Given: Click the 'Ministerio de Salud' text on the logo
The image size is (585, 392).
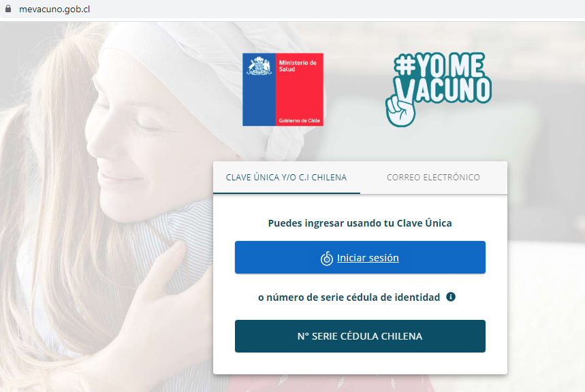Looking at the screenshot, I should (x=298, y=66).
